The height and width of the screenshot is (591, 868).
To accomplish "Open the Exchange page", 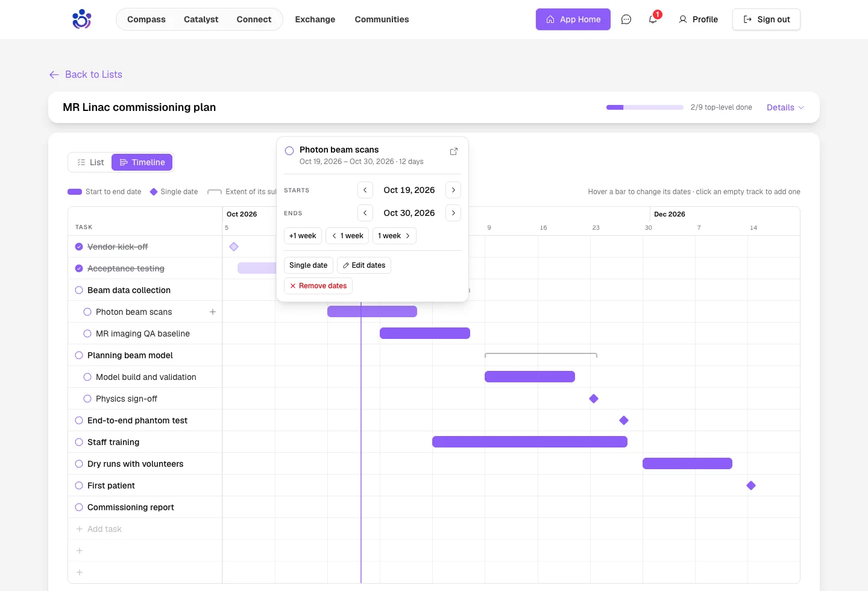I will pyautogui.click(x=315, y=19).
